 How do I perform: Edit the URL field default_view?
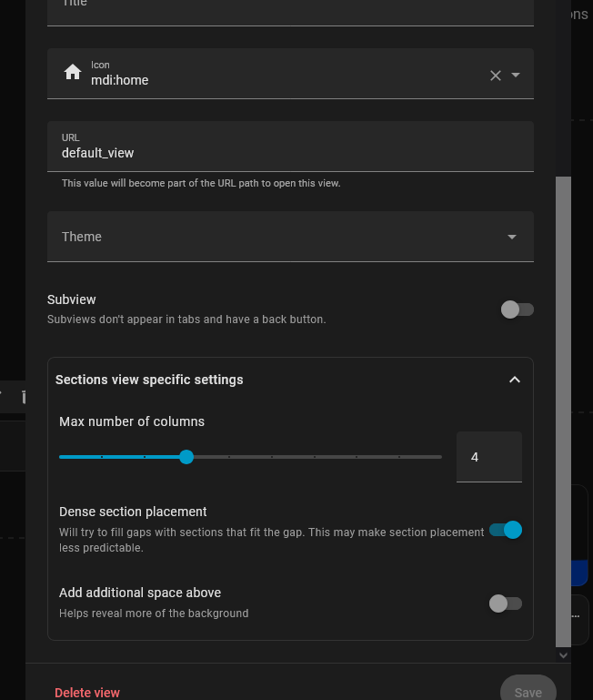[290, 147]
